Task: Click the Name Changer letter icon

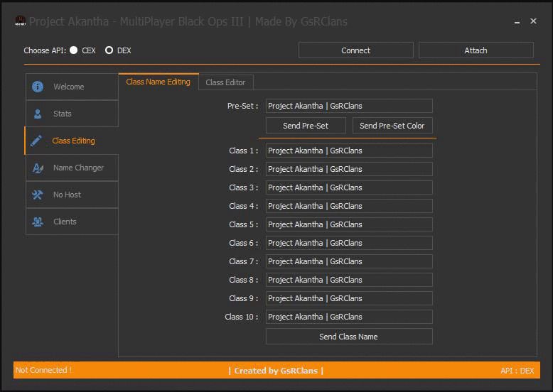Action: (38, 168)
